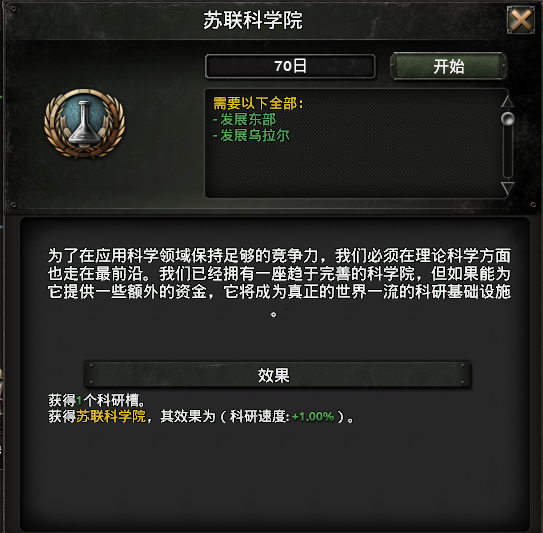Close the 苏联科学院 focus window
The height and width of the screenshot is (533, 543).
tap(520, 20)
